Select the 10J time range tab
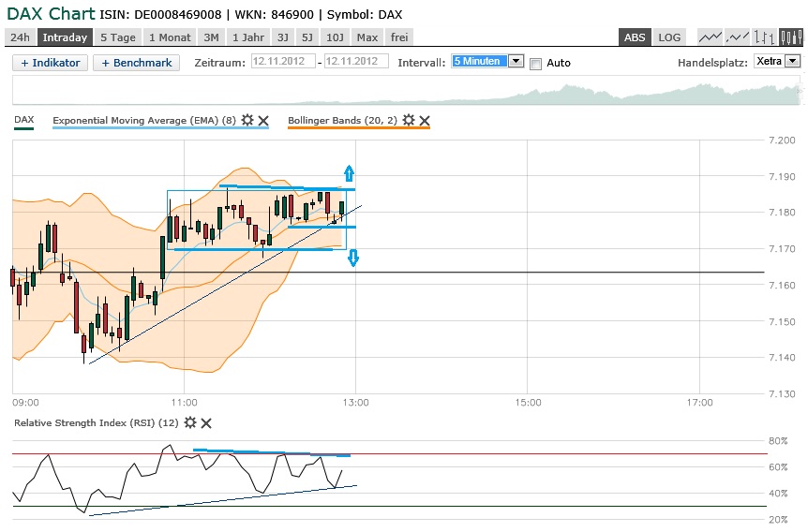Image resolution: width=808 pixels, height=532 pixels. pos(335,37)
